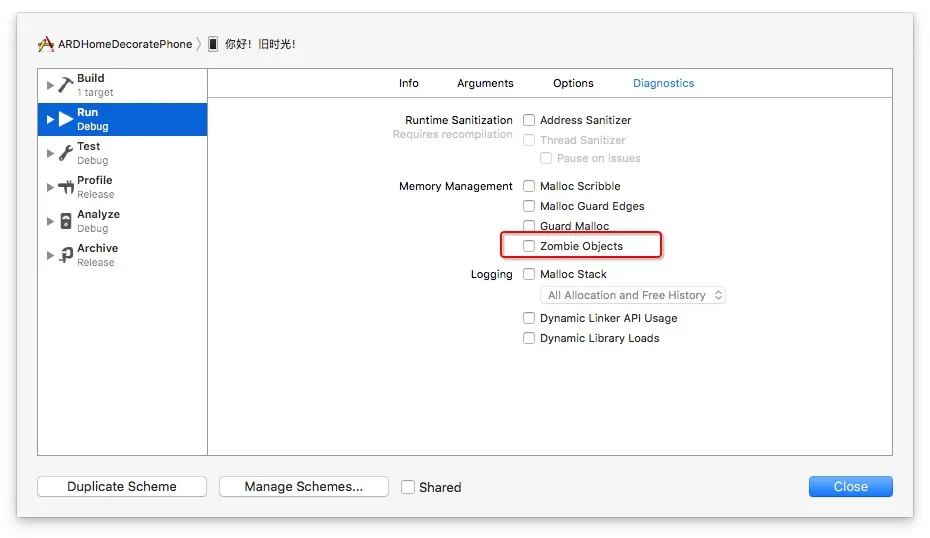Viewport: 930px width, 538px height.
Task: Click the phone device icon in breadcrumb
Action: point(213,44)
